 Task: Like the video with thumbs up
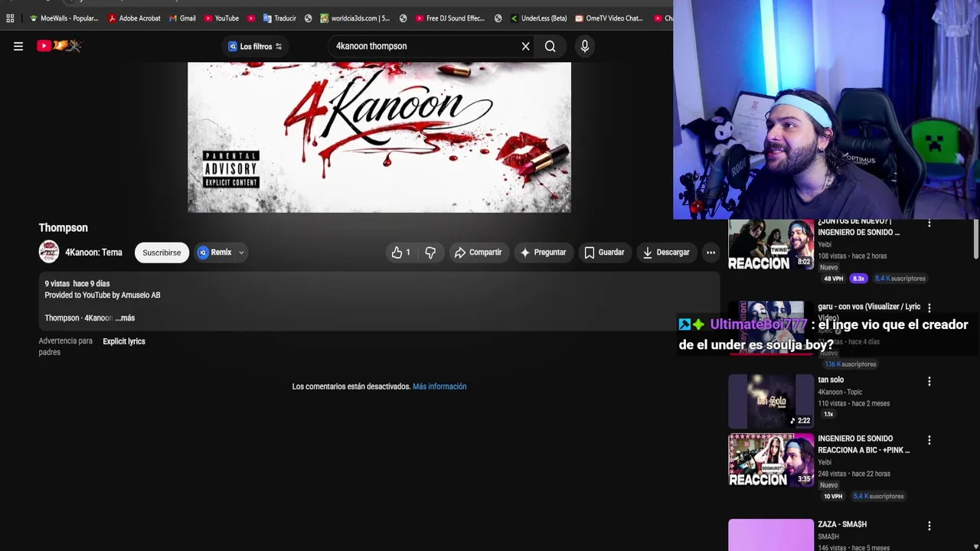click(402, 253)
